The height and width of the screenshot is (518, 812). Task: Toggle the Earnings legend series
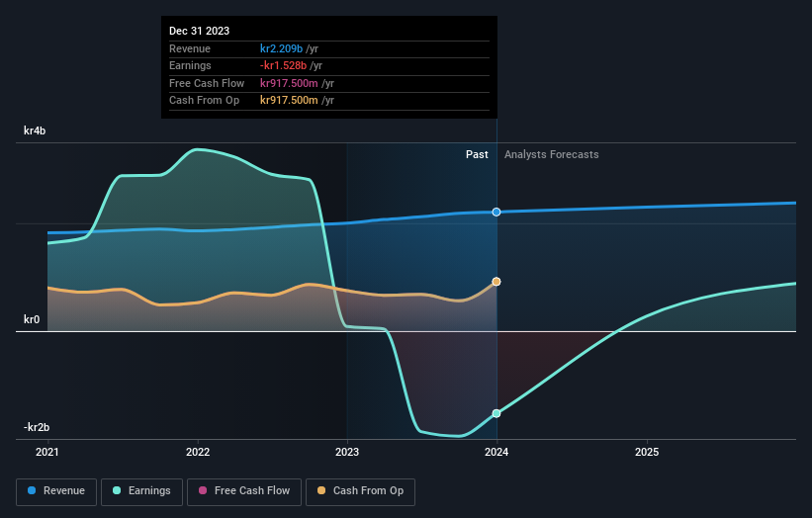pyautogui.click(x=141, y=491)
